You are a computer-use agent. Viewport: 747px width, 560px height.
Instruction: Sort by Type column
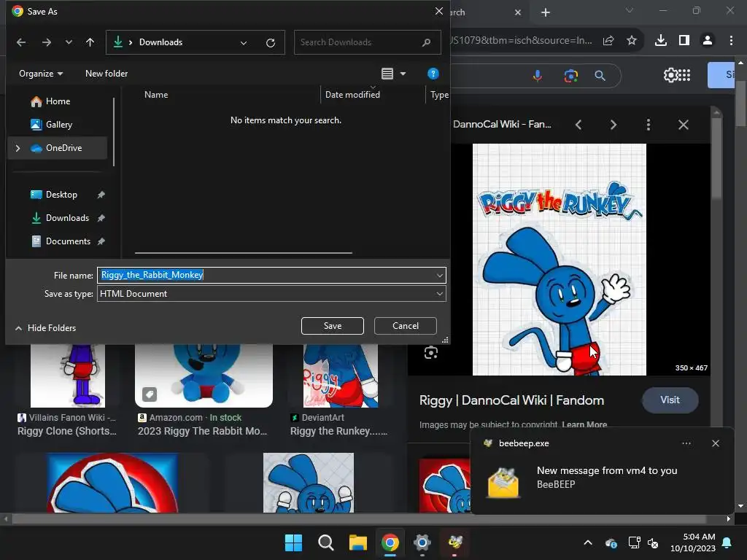pyautogui.click(x=439, y=94)
